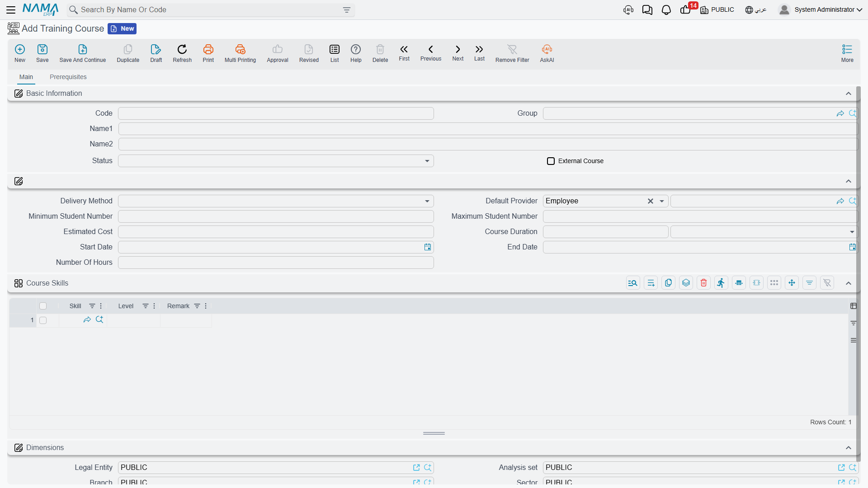Viewport: 868px width, 488px height.
Task: Search Group lookup icon
Action: [x=853, y=113]
